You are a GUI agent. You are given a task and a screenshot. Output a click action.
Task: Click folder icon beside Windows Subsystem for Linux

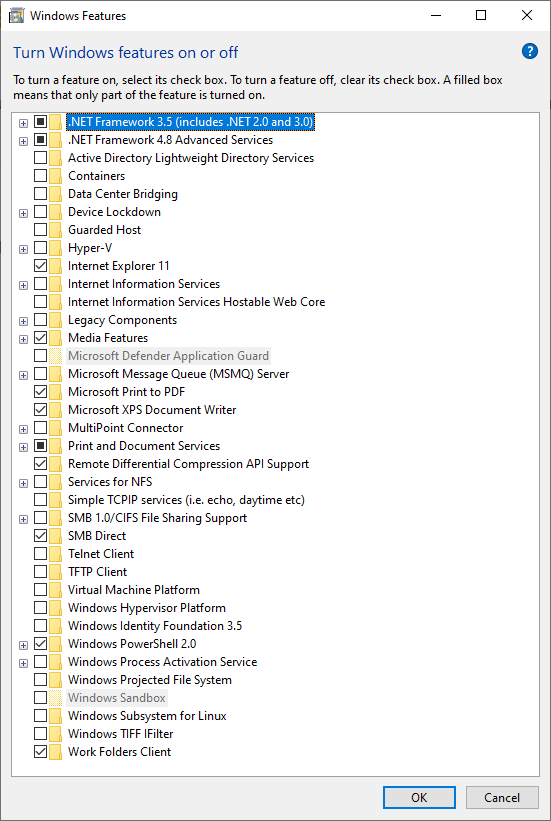coord(56,716)
